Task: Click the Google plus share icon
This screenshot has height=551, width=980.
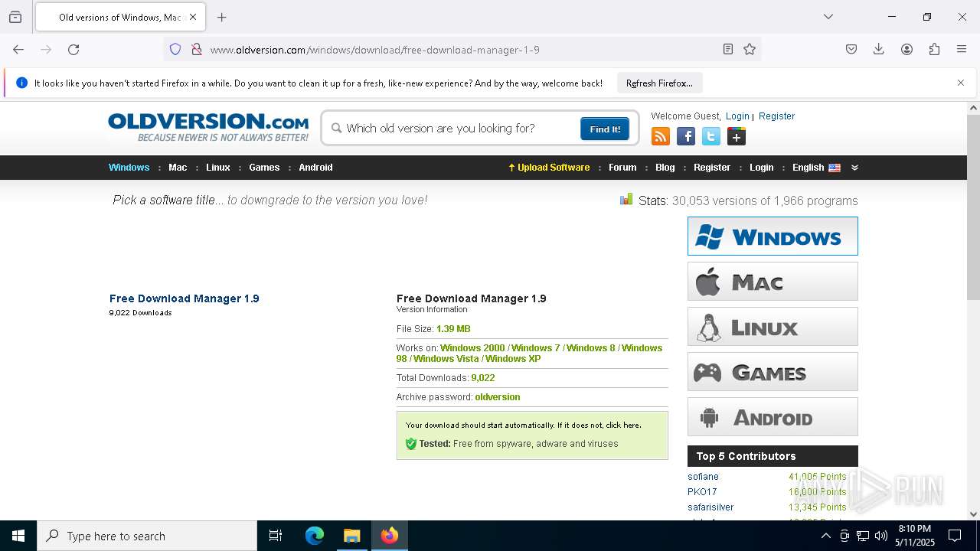Action: coord(737,137)
